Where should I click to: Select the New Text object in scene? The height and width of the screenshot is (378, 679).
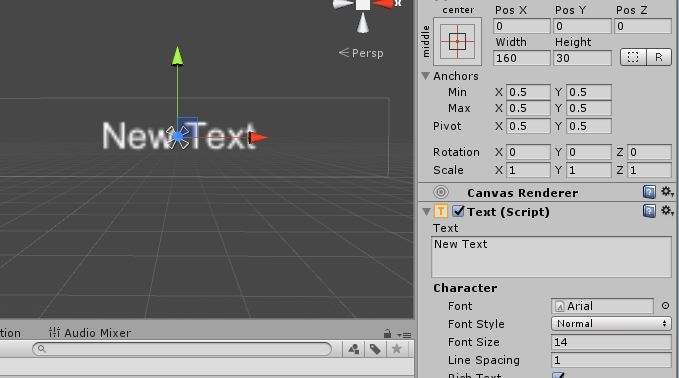pyautogui.click(x=178, y=136)
